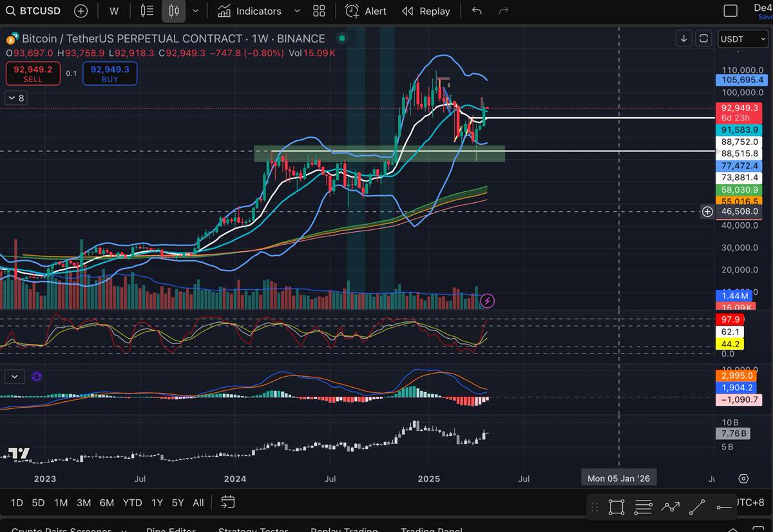This screenshot has width=773, height=532.
Task: Expand favorite indicators dropdown arrow
Action: pyautogui.click(x=296, y=11)
